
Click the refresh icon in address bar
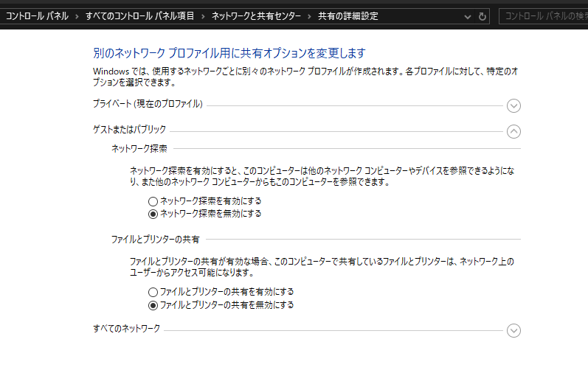(x=482, y=16)
